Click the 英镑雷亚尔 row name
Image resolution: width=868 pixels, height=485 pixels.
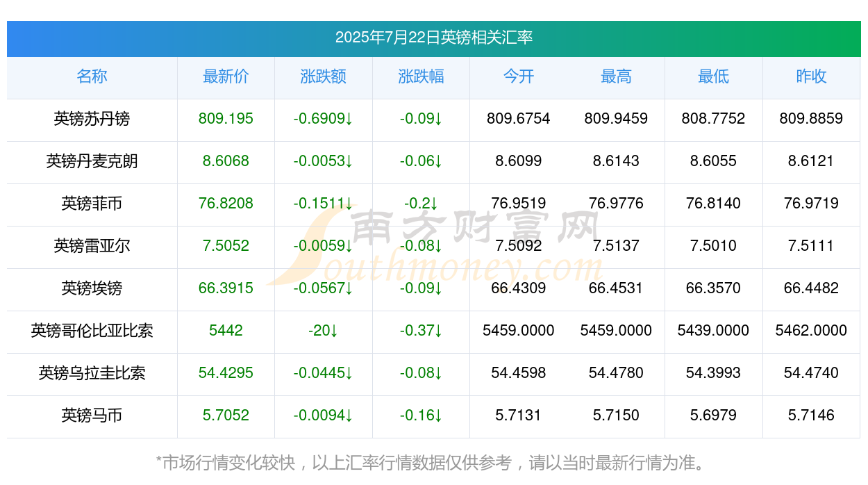click(x=92, y=246)
